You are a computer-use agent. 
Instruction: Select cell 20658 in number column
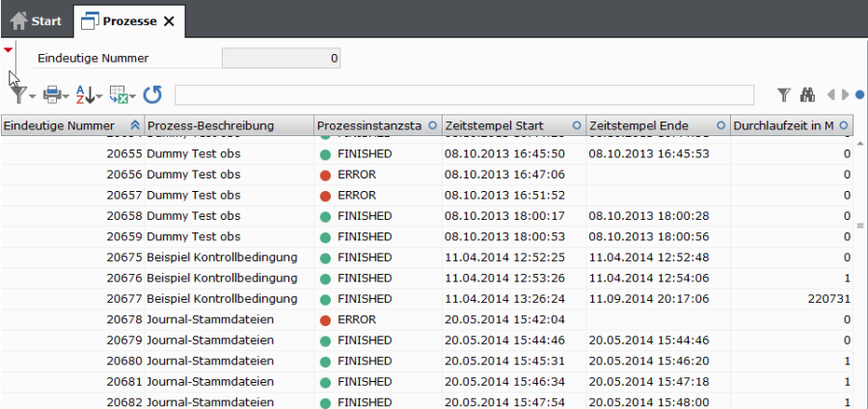[x=125, y=216]
